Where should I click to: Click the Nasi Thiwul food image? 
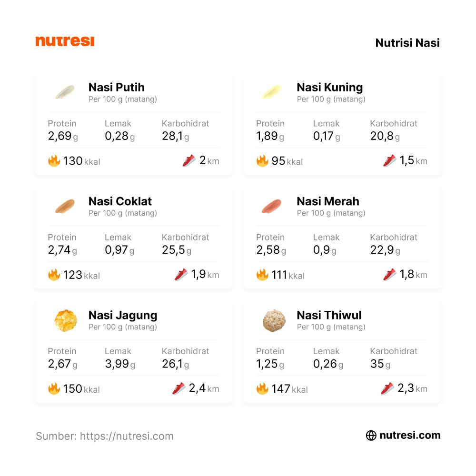(274, 320)
